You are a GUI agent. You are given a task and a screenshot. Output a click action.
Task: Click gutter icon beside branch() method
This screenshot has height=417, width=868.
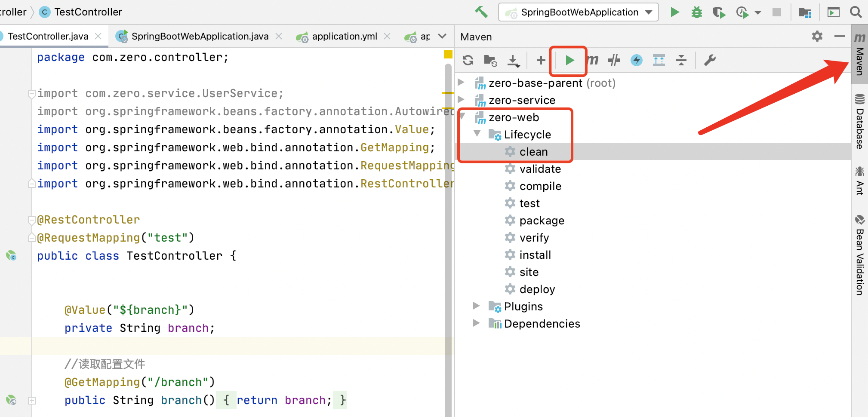click(11, 400)
